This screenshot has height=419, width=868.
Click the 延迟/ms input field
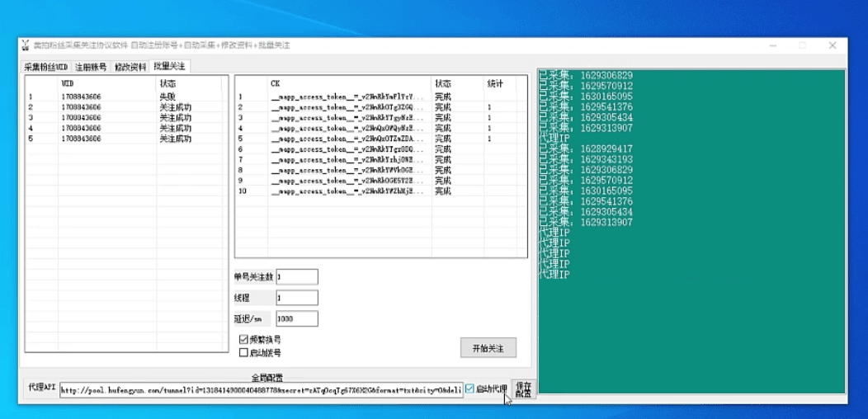pyautogui.click(x=296, y=318)
